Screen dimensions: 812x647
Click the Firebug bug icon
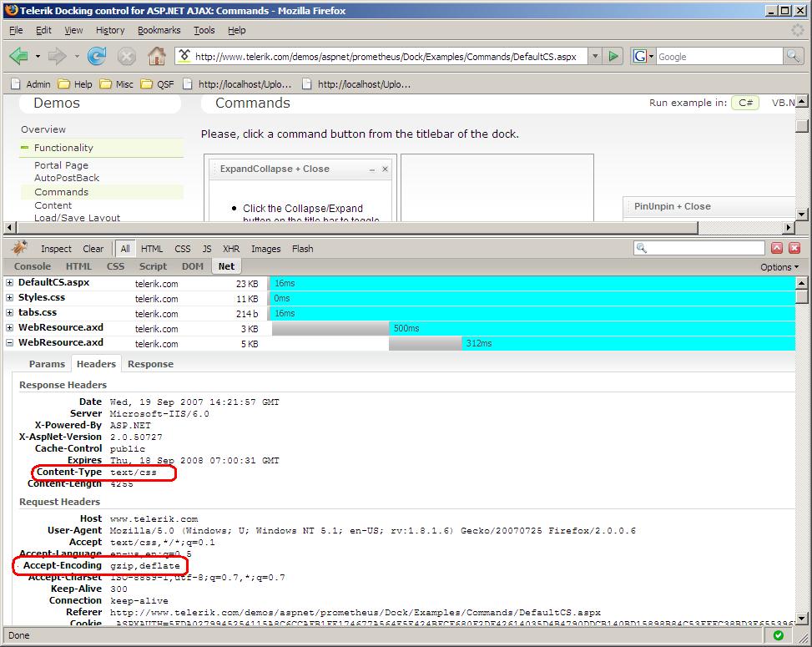[20, 248]
